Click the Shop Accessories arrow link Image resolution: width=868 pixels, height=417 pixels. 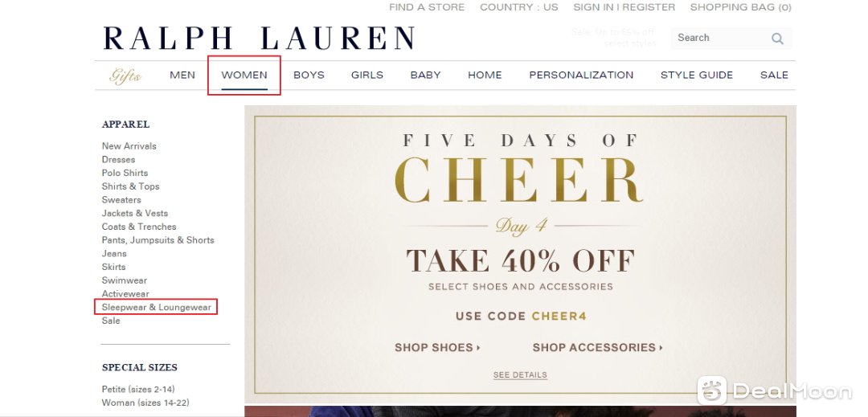[598, 347]
